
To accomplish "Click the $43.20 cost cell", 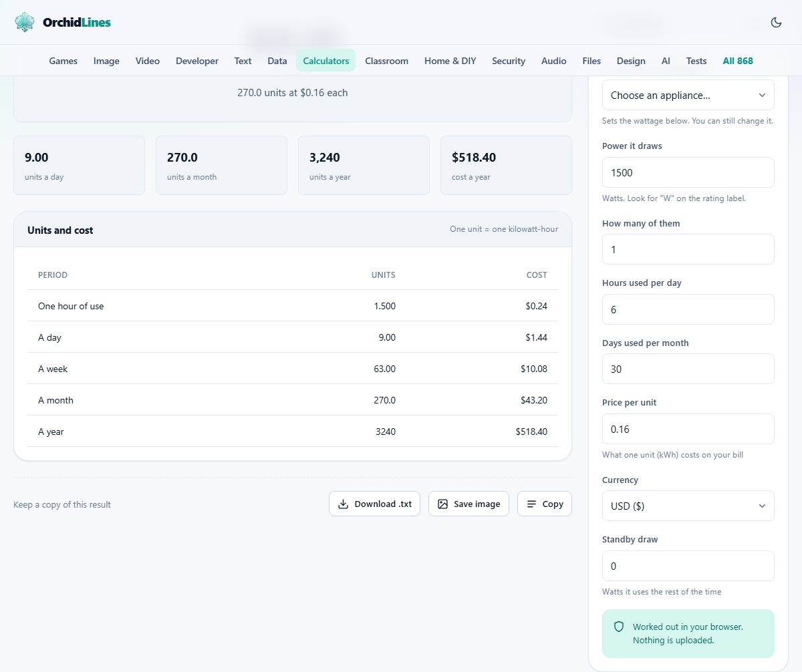I will pos(534,400).
